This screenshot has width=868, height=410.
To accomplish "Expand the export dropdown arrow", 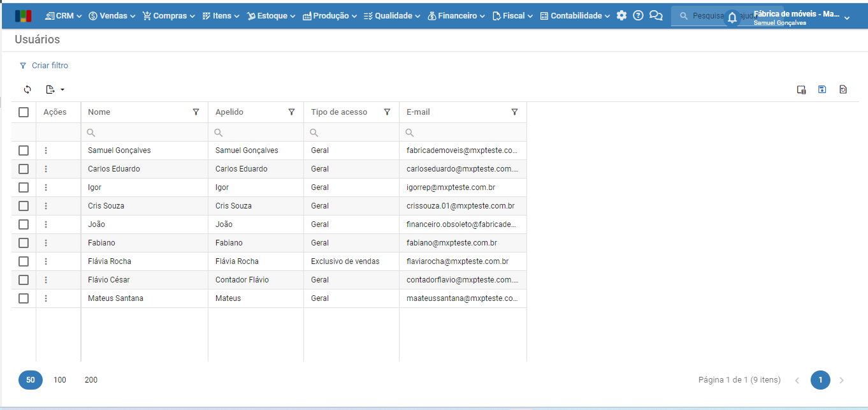I will coord(62,90).
